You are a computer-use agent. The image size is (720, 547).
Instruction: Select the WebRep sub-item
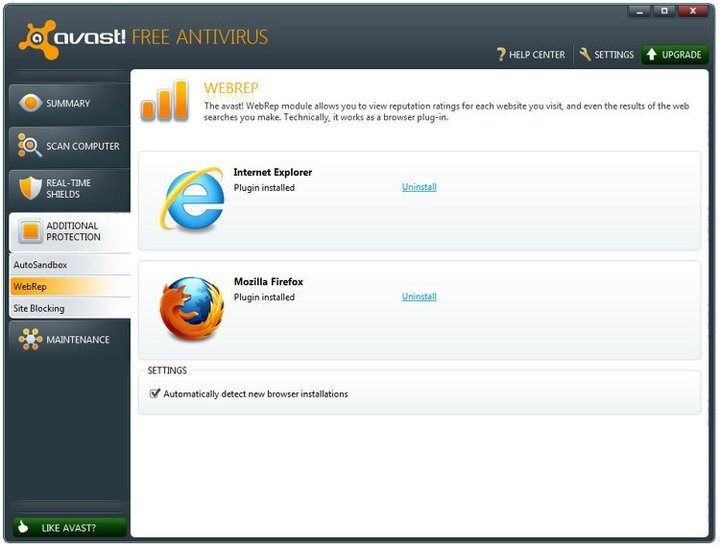[69, 287]
